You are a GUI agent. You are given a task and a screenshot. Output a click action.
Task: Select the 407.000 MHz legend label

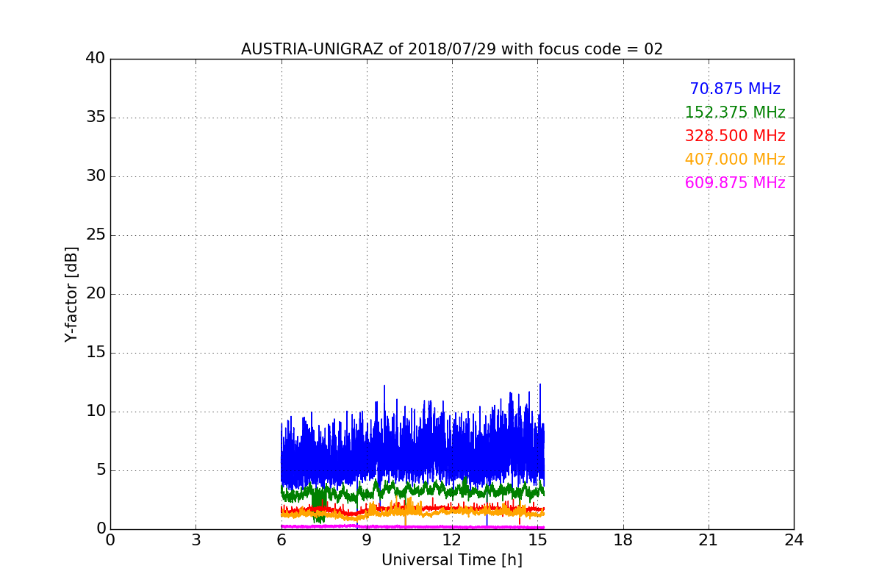[x=735, y=159]
